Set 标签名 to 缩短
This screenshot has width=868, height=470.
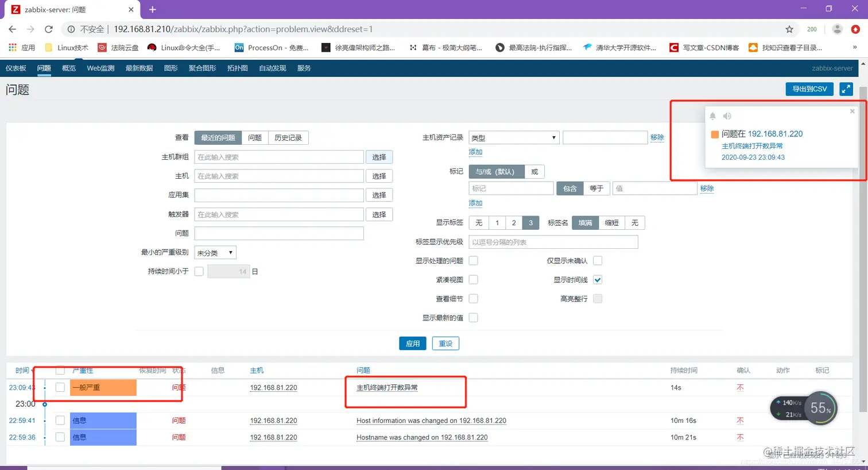611,223
